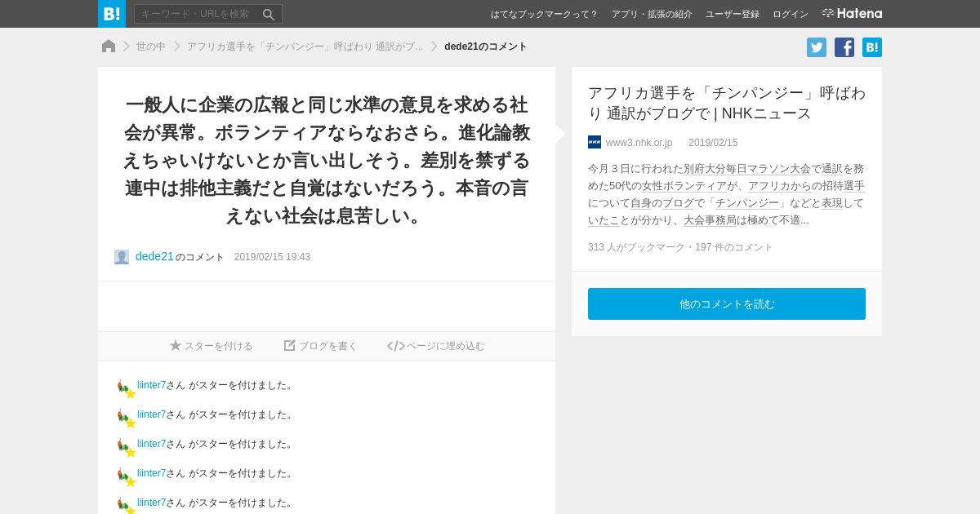Open first liinter7 star user link

pos(151,385)
